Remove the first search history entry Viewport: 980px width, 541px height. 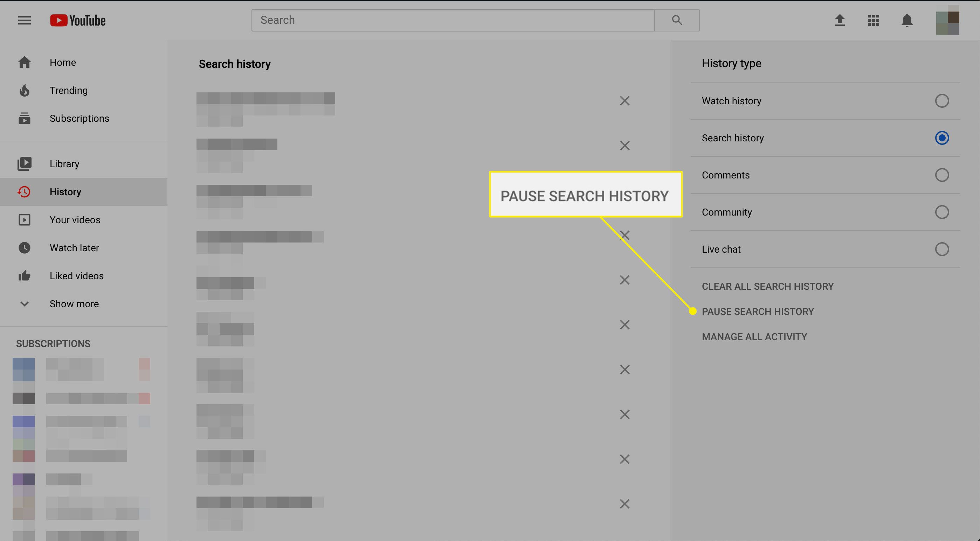(x=624, y=100)
